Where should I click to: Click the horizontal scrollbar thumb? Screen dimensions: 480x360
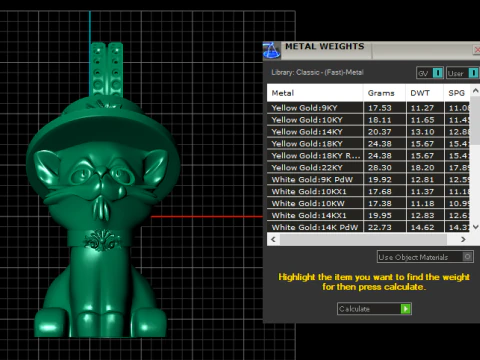coord(363,239)
